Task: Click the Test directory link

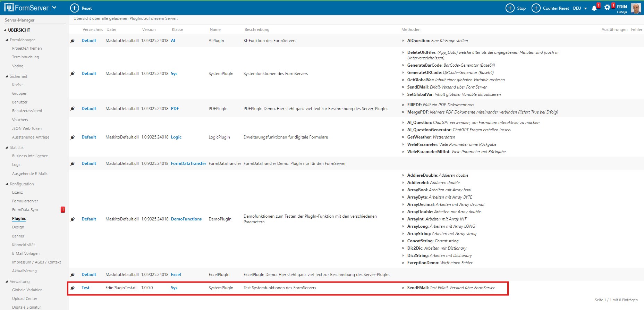Action: point(85,288)
